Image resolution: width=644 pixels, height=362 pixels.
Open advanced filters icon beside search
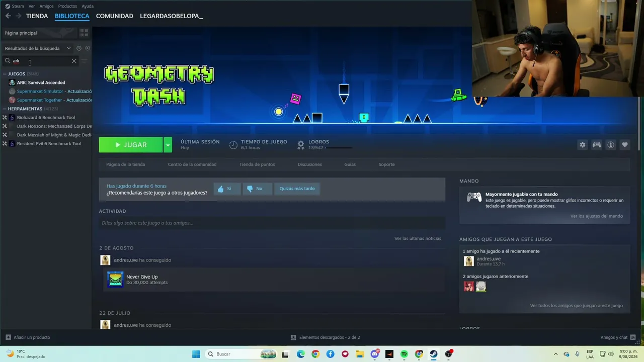tap(84, 61)
